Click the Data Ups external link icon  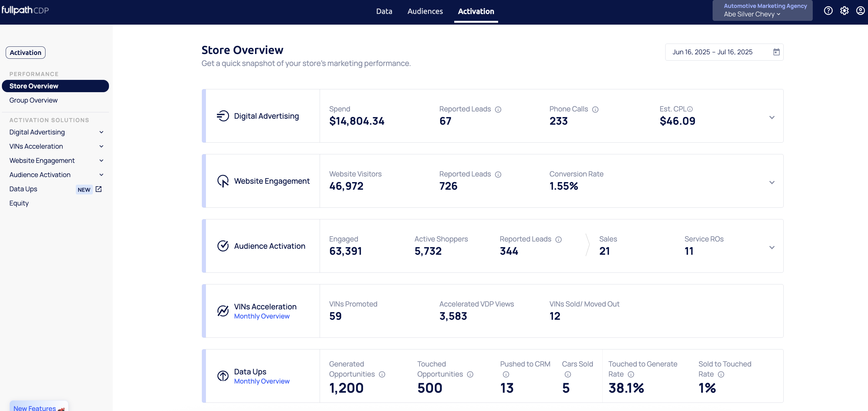point(98,189)
